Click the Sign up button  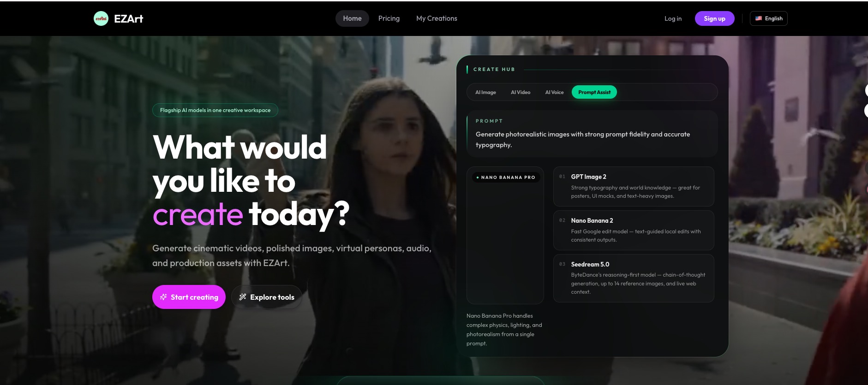(714, 18)
